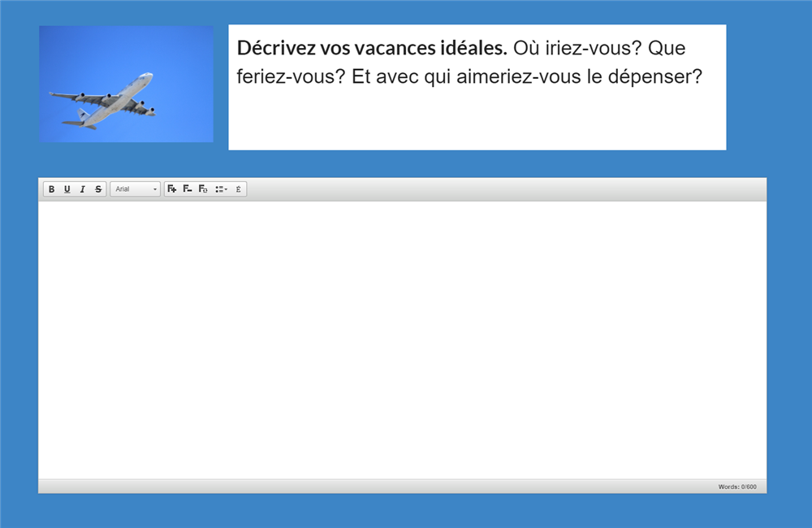The width and height of the screenshot is (812, 528).
Task: Reset the font size
Action: (x=203, y=189)
